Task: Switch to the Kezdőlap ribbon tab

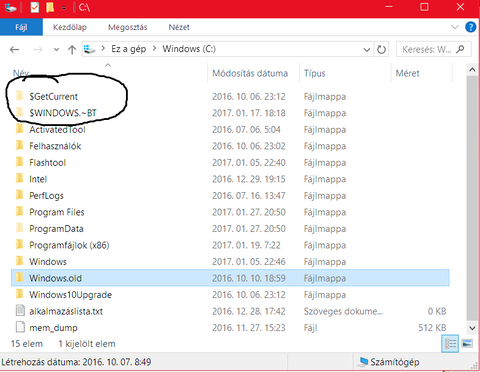Action: [x=70, y=27]
